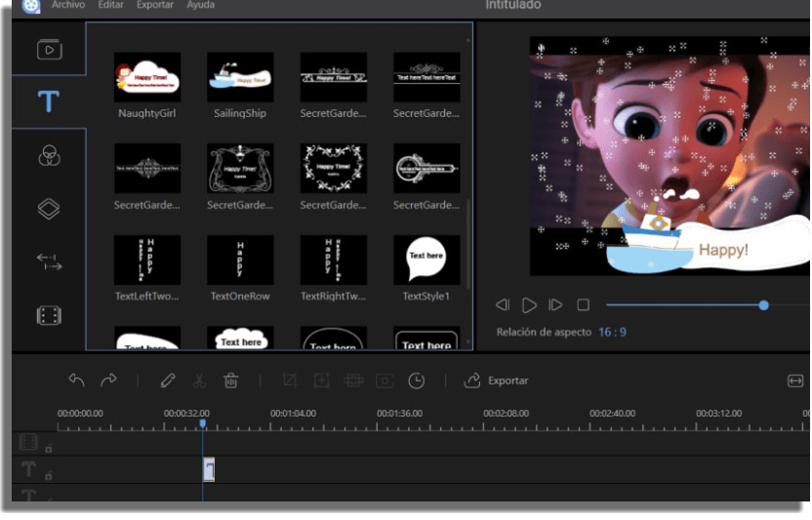Open the Archivo menu
This screenshot has width=812, height=520.
point(68,5)
